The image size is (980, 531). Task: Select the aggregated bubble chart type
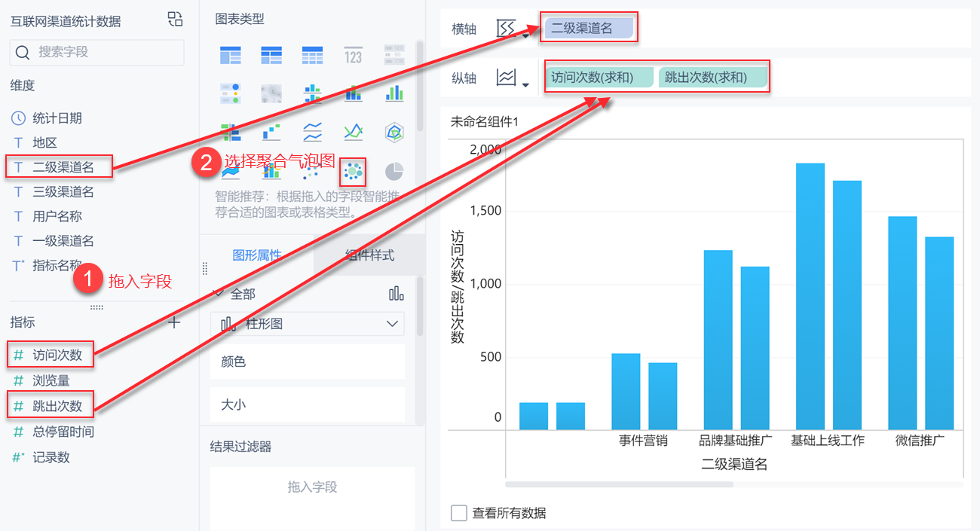coord(352,172)
